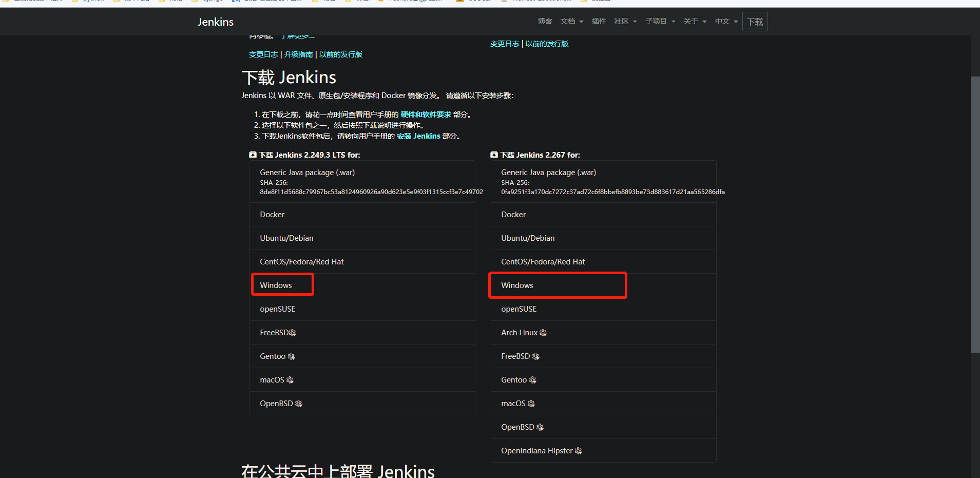This screenshot has width=980, height=478.
Task: Click the third-party icon beside Gentoo under 2.249.3 LTS
Action: click(x=292, y=356)
